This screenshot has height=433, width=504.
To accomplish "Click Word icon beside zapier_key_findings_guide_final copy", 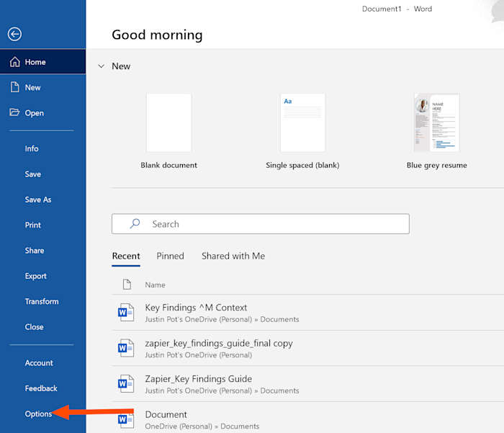I will [x=126, y=348].
